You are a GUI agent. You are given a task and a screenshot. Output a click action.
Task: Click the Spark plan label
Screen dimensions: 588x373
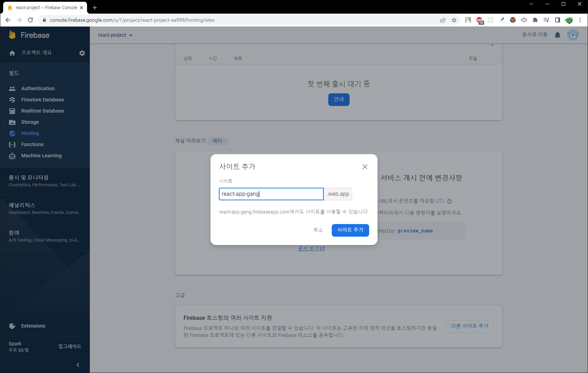(x=15, y=344)
